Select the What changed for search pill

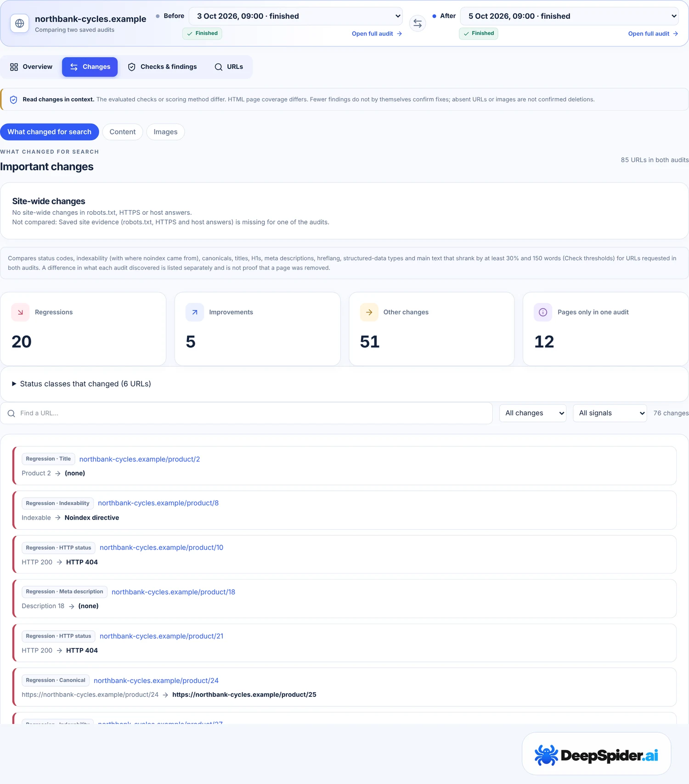[50, 132]
